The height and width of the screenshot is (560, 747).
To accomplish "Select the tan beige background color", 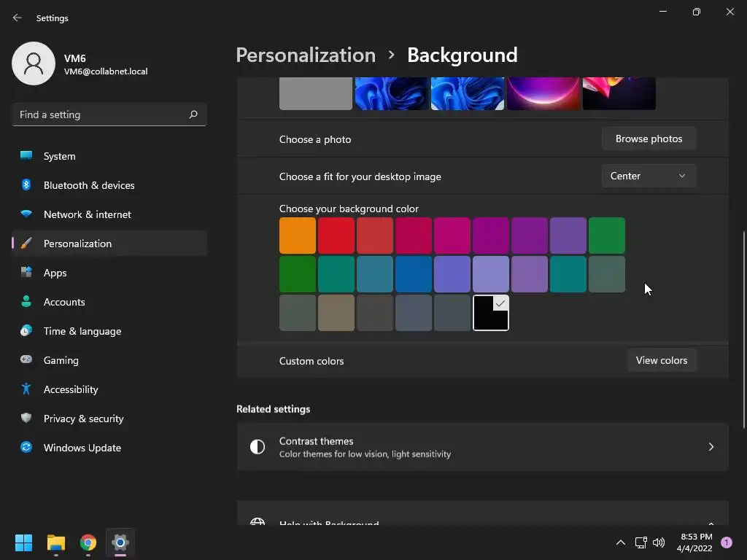I will click(336, 312).
